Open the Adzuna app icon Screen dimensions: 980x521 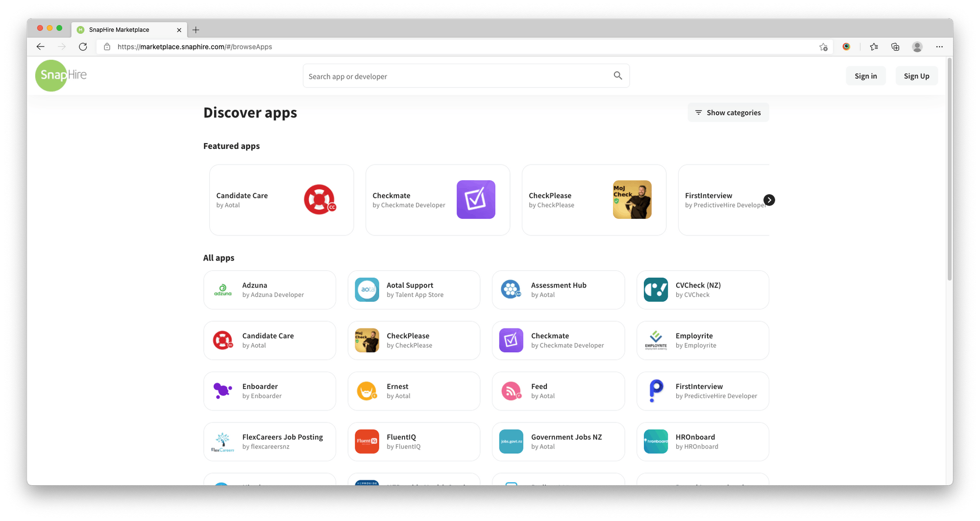click(223, 289)
